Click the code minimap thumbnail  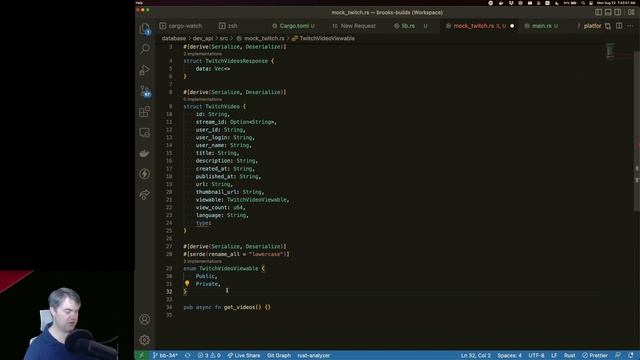pyautogui.click(x=610, y=50)
